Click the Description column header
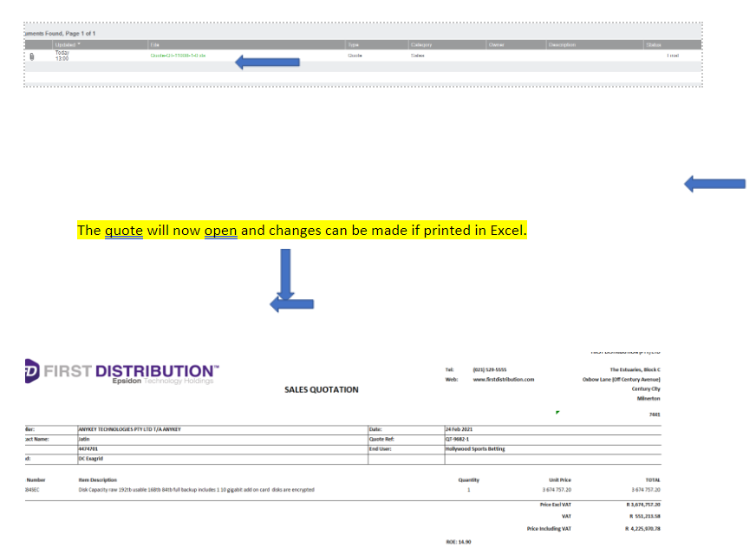This screenshot has width=756, height=548. (562, 44)
